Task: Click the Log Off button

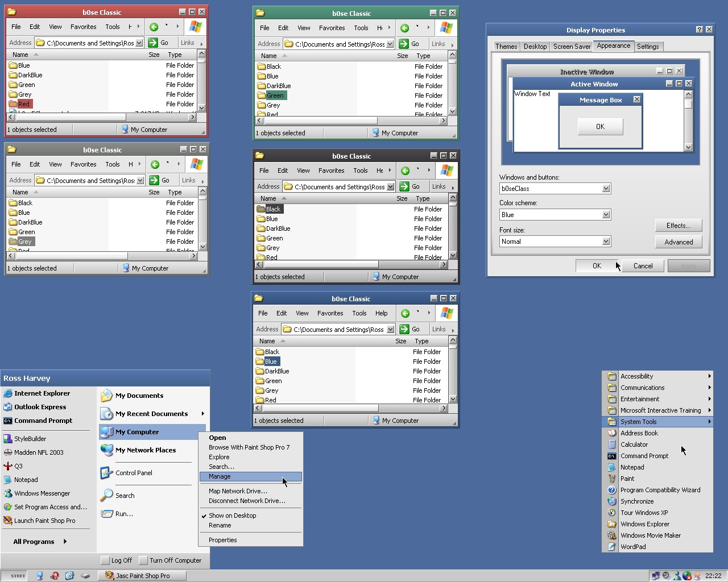Action: click(117, 560)
